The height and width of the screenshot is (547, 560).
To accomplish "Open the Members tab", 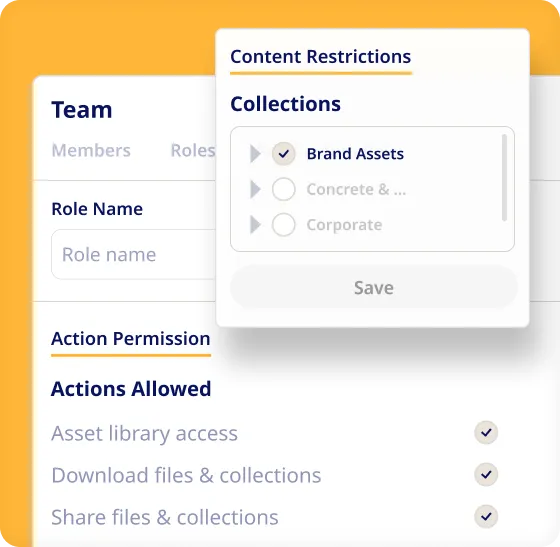I will [x=91, y=150].
